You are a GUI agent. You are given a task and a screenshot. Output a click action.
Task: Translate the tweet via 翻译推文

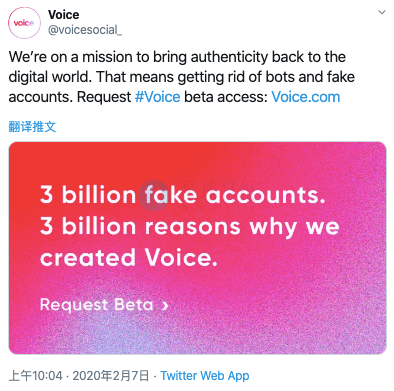(x=32, y=127)
